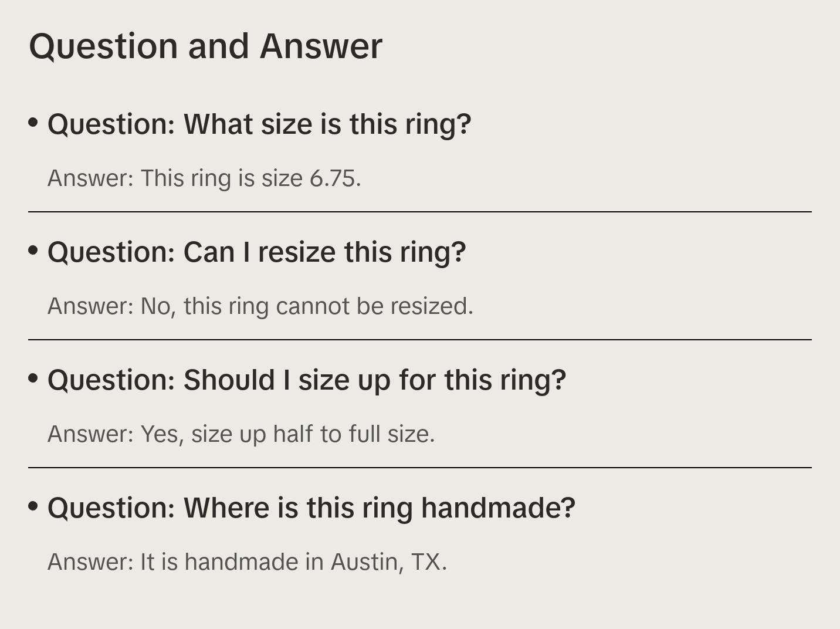Select the "Where is this ring handmade?" question
This screenshot has width=840, height=629.
click(311, 508)
